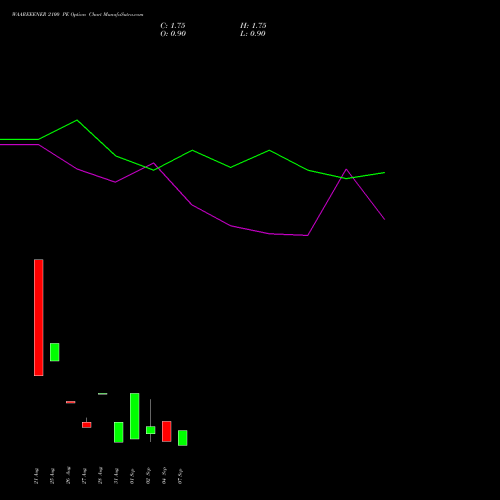Click the 07 Sep date axis label

click(x=180, y=476)
